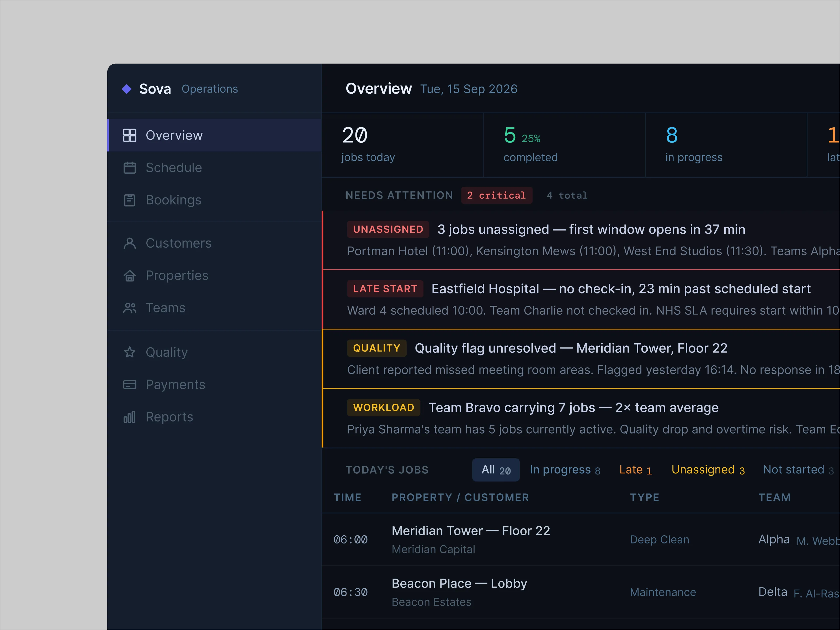Click the Overview grid icon in sidebar
The height and width of the screenshot is (630, 840).
click(130, 135)
